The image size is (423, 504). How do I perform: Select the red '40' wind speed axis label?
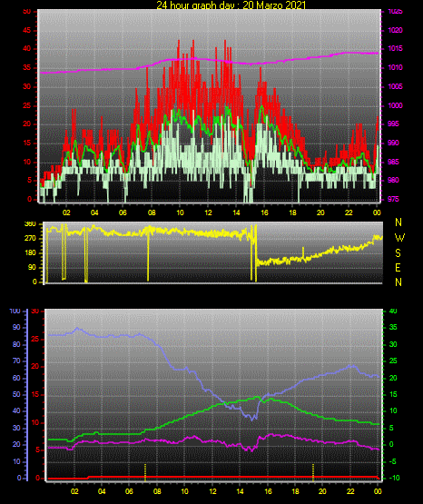pyautogui.click(x=27, y=48)
